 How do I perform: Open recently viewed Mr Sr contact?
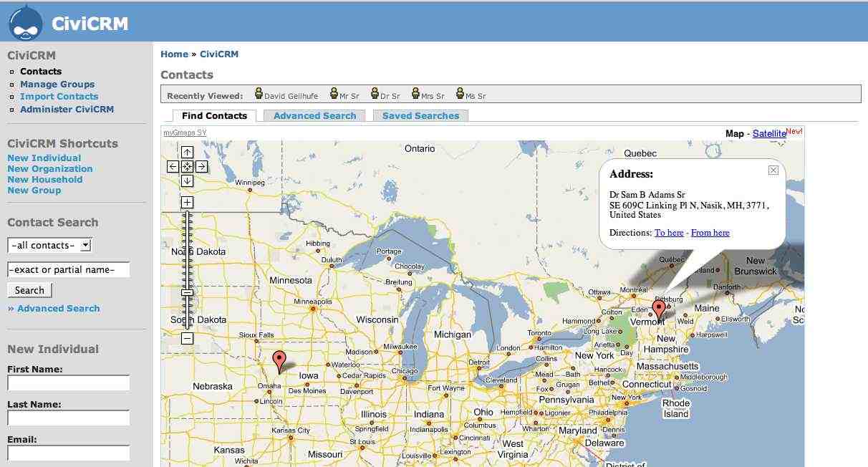[344, 95]
